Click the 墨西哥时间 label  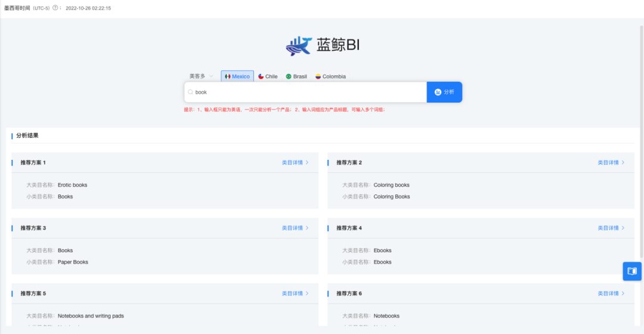(17, 8)
